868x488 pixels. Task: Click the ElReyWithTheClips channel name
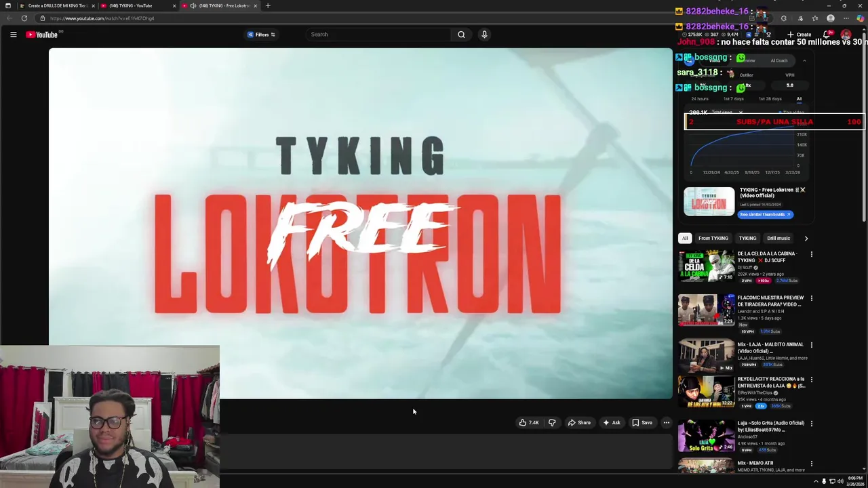[755, 393]
